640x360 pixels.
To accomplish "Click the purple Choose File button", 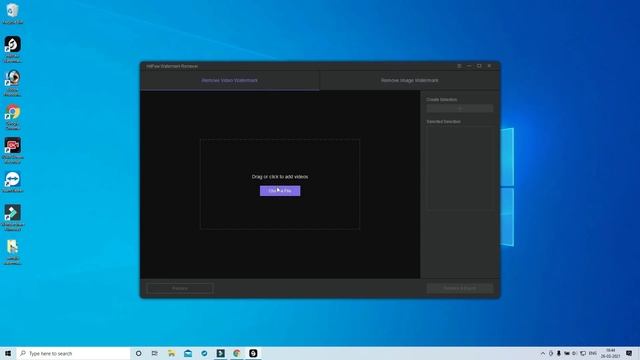I will (x=280, y=191).
